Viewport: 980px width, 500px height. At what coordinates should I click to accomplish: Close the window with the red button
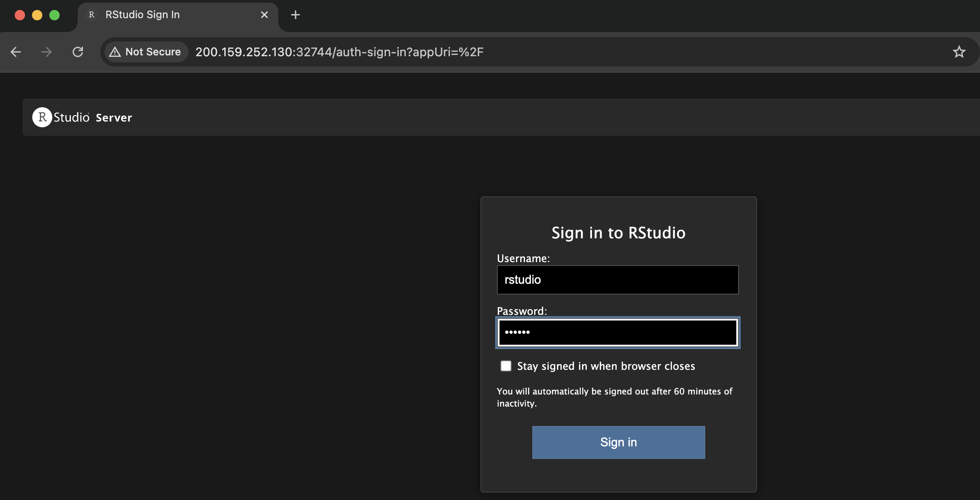pyautogui.click(x=20, y=15)
